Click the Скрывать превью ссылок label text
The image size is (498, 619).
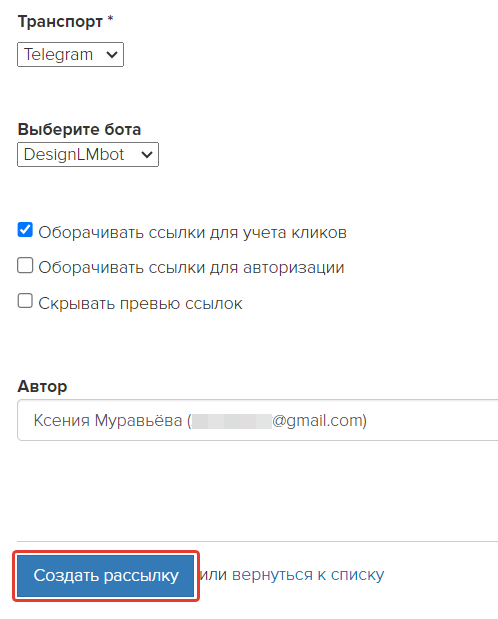(140, 303)
